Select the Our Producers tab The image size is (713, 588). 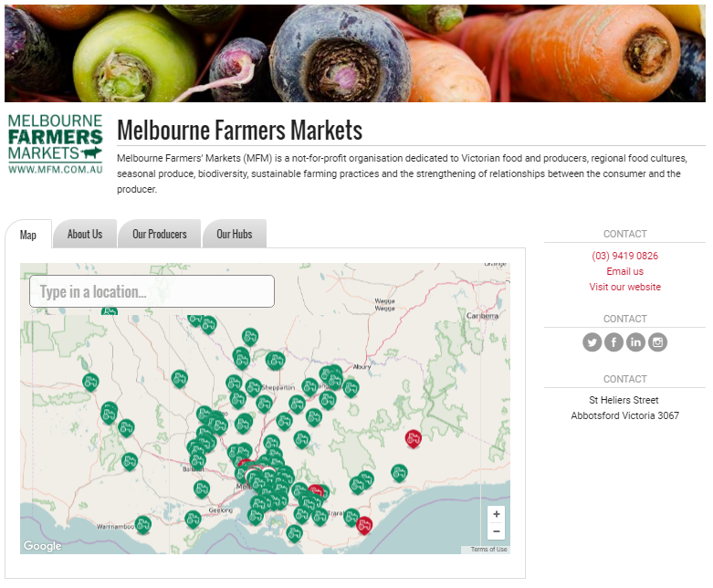pos(160,234)
